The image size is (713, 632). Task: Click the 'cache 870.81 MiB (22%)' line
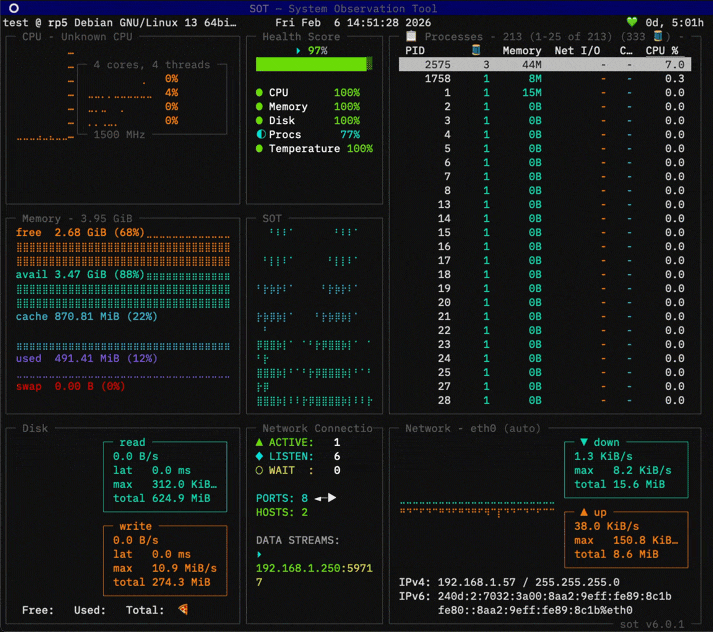coord(86,316)
